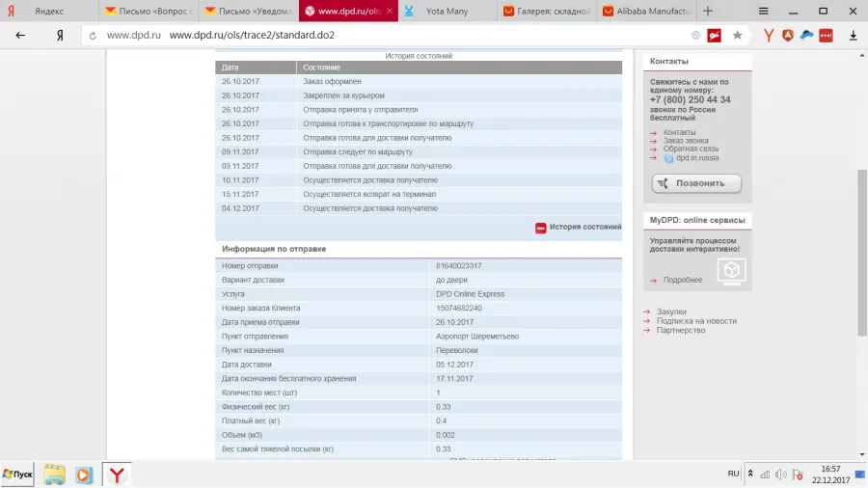The width and height of the screenshot is (868, 488).
Task: Click the Заказ оформлен status row
Action: (x=419, y=81)
